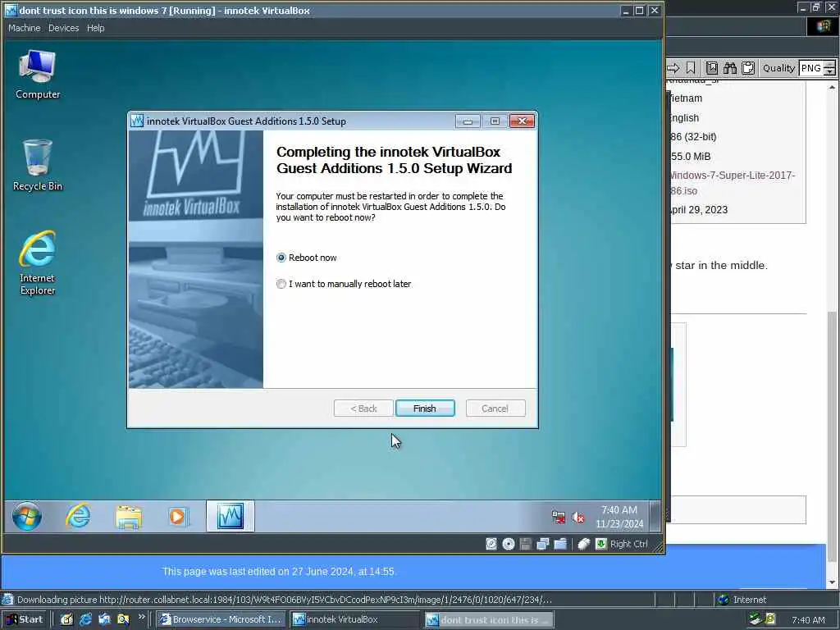Viewport: 840px width, 630px height.
Task: Click the forward arrow in Browservice toolbar
Action: [x=673, y=68]
